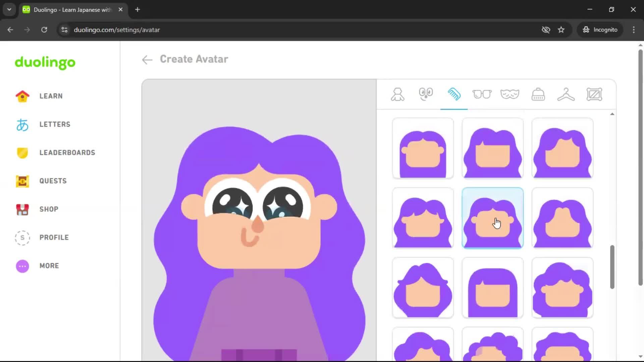The height and width of the screenshot is (362, 644).
Task: Go back using the Create Avatar back arrow
Action: point(147,60)
